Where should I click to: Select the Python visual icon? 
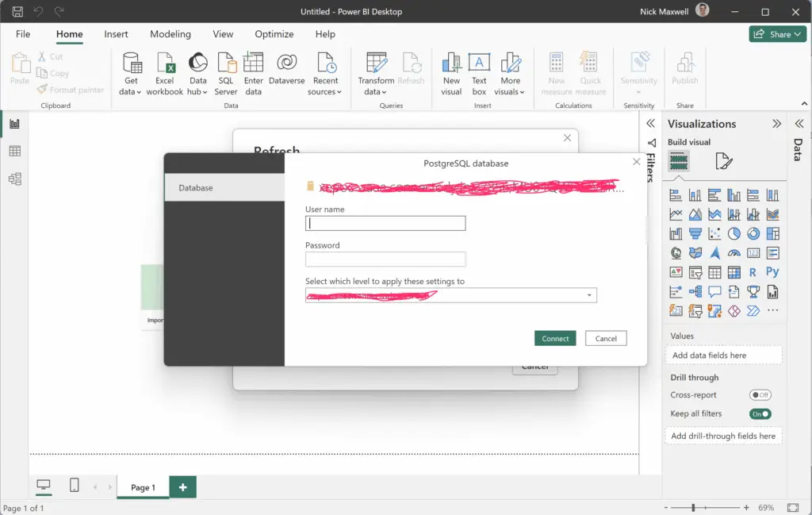tap(772, 272)
